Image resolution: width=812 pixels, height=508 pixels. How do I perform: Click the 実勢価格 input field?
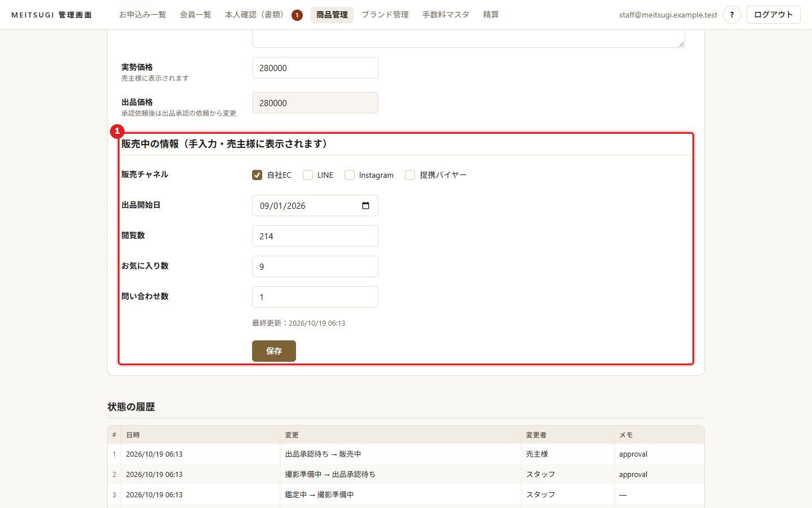pos(315,68)
